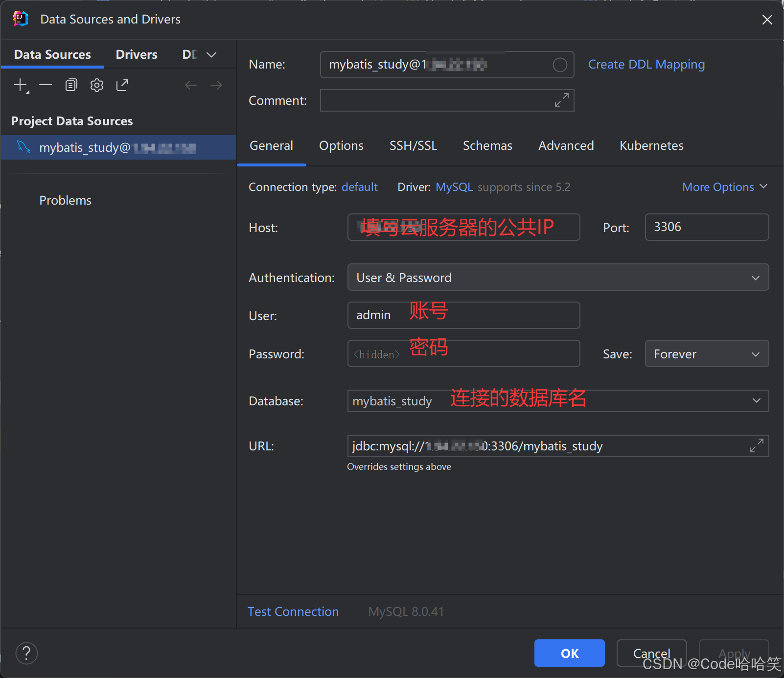784x678 pixels.
Task: Click the OK button
Action: pyautogui.click(x=570, y=653)
